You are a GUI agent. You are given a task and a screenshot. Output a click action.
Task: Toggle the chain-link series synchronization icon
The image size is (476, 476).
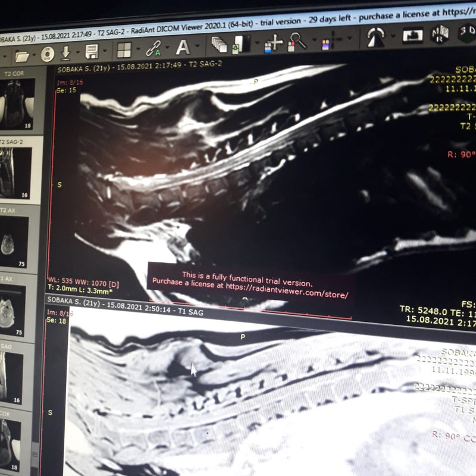click(x=154, y=48)
